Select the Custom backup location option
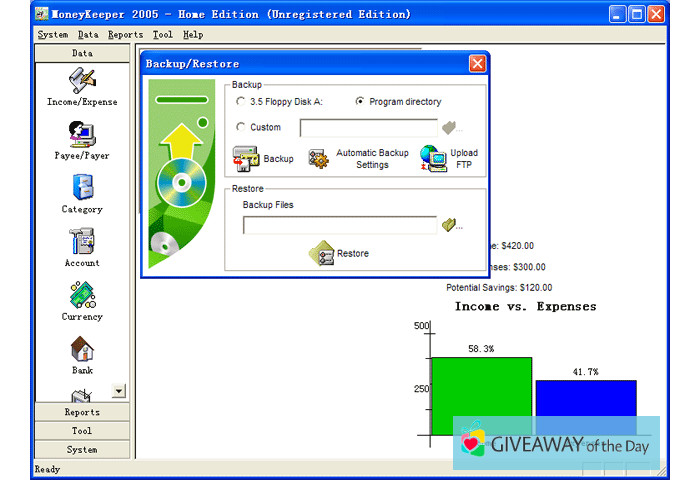Image resolution: width=700 pixels, height=480 pixels. coord(240,127)
